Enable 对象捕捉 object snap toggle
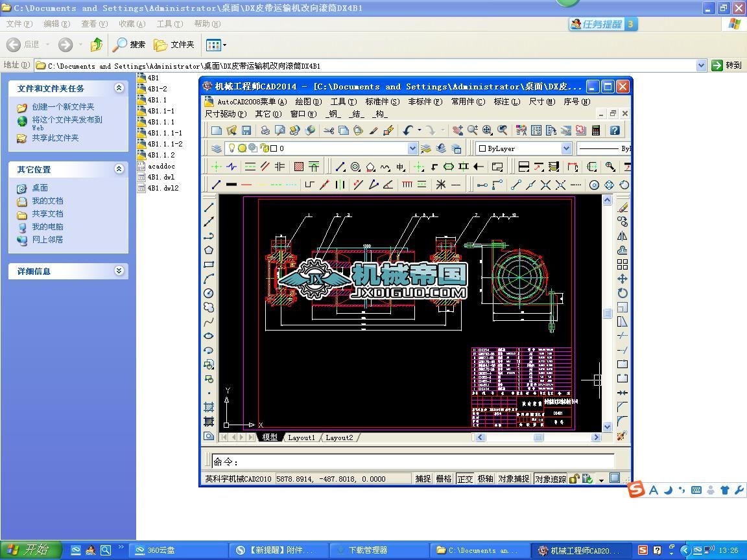Screen dimensions: 747x560 [514, 479]
